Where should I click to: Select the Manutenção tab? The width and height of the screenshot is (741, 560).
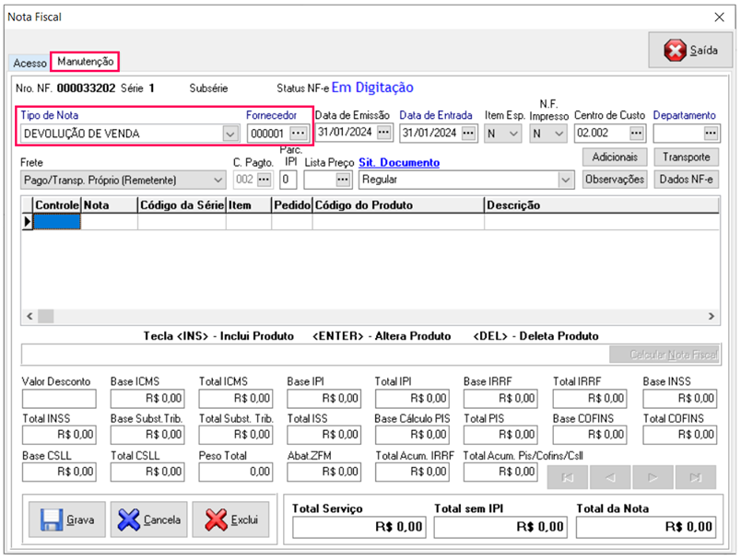[86, 62]
